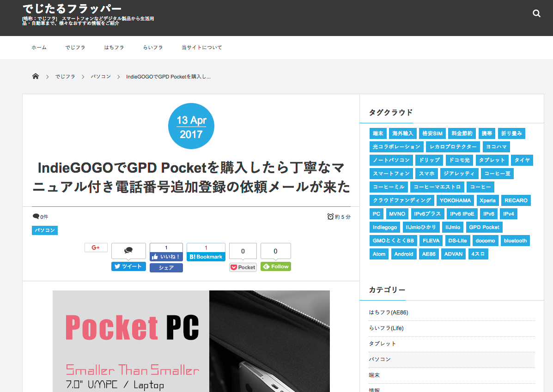Screen dimensions: 553x392
Task: Select the bluetooth tag
Action: 515,241
